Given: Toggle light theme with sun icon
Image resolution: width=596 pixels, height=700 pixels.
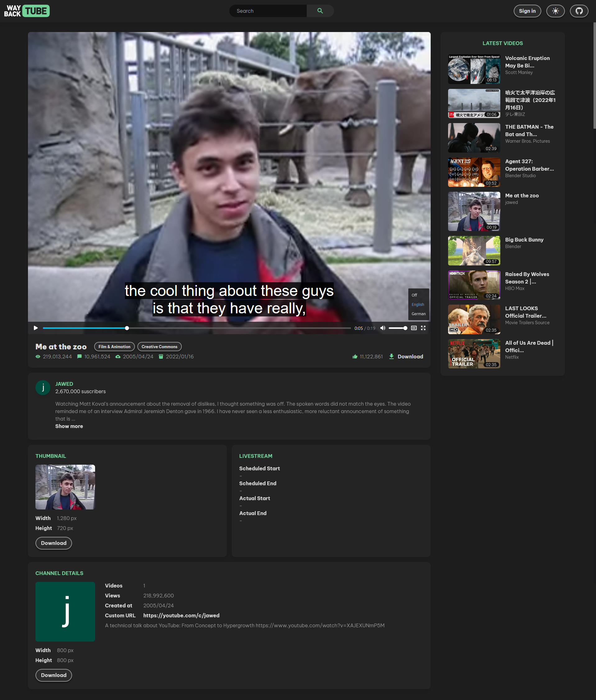Looking at the screenshot, I should 555,11.
